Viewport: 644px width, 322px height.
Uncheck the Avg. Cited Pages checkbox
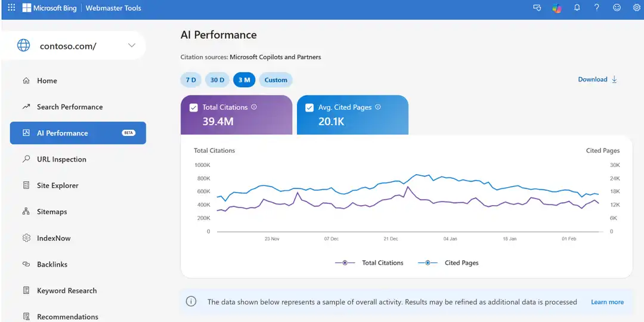309,108
